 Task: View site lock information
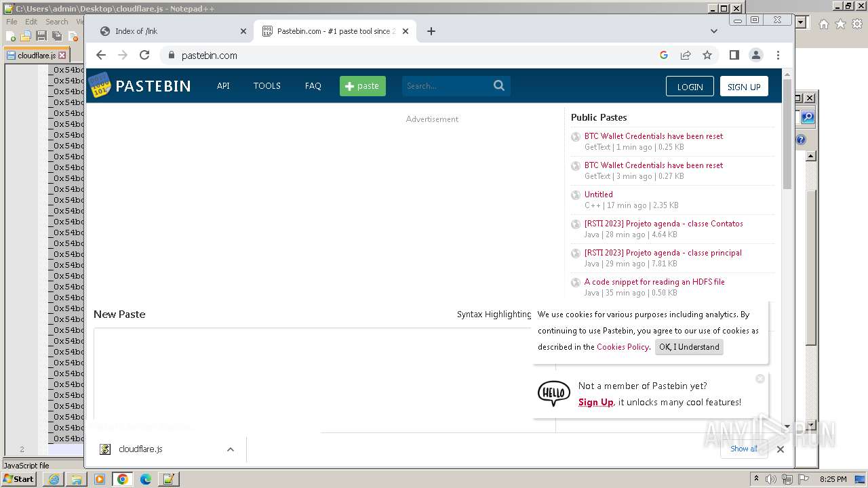171,56
